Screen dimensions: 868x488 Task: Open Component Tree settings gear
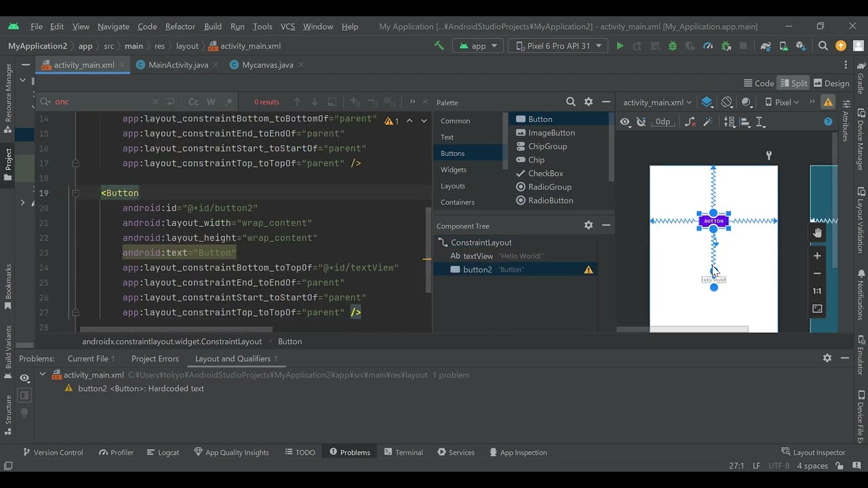click(589, 225)
